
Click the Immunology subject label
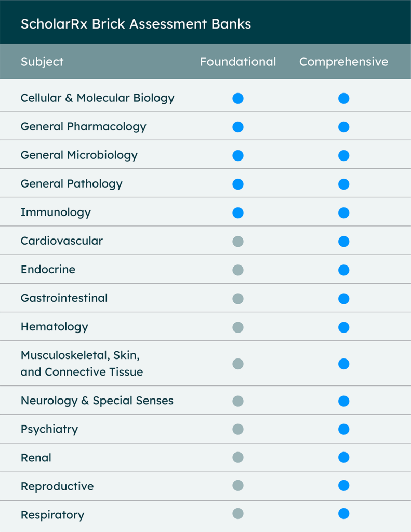(56, 212)
